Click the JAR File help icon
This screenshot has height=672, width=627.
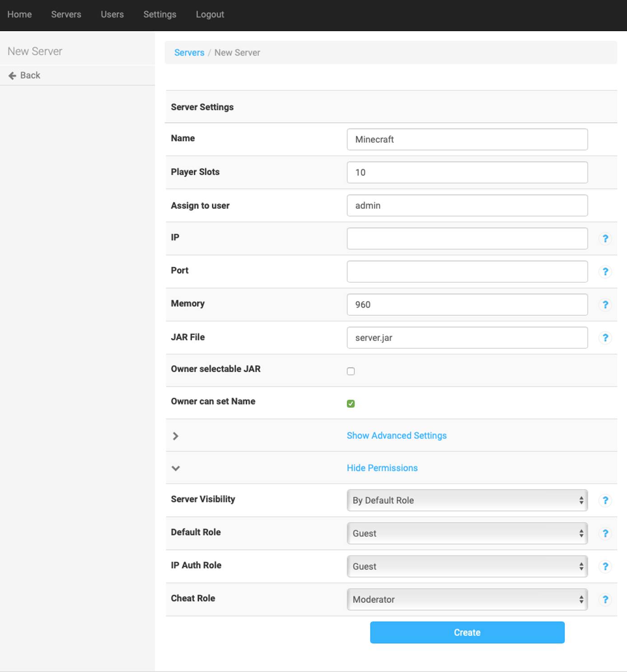pos(605,337)
